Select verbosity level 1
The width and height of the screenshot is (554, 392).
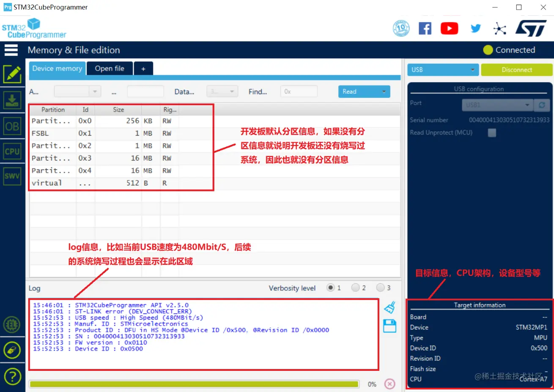tap(331, 288)
